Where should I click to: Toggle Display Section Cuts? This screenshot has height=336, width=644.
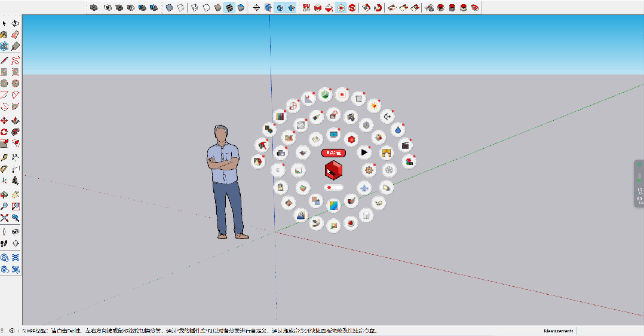(x=280, y=7)
